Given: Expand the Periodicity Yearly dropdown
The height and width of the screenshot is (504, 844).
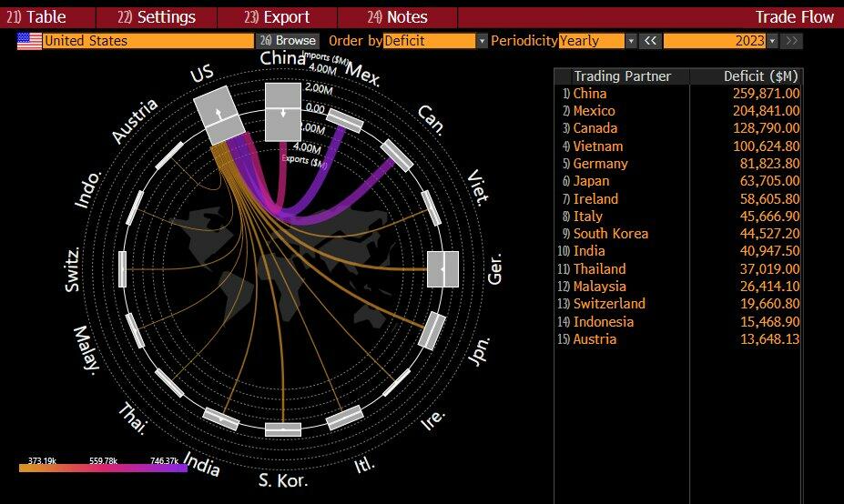Looking at the screenshot, I should coord(630,41).
